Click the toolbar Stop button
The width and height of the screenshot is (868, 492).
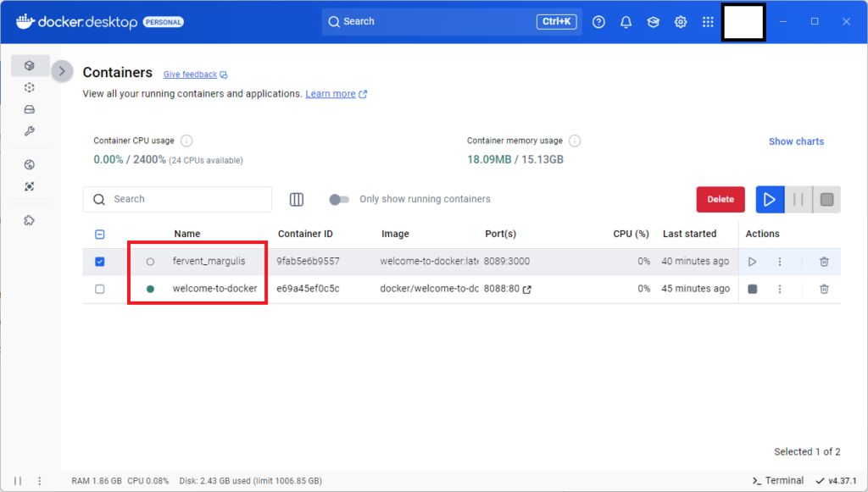[826, 200]
